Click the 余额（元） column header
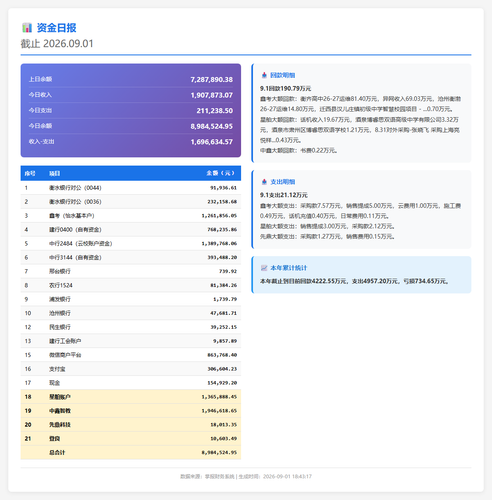492x500 pixels. click(221, 173)
